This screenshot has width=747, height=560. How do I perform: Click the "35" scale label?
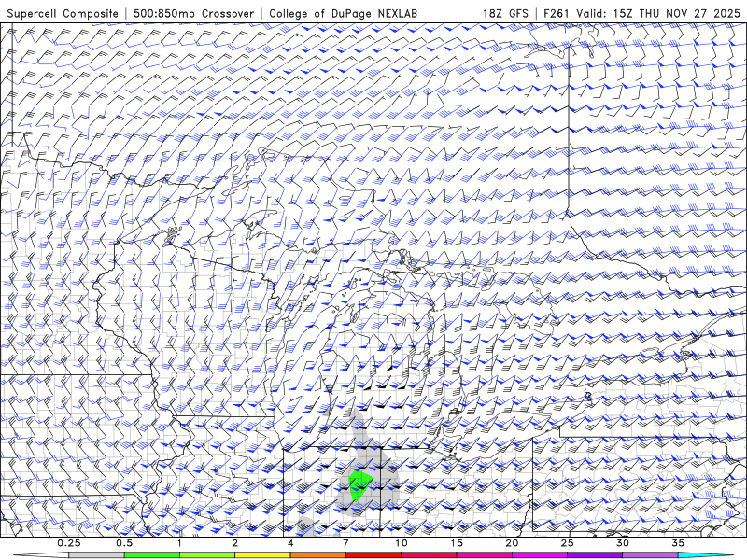678,543
